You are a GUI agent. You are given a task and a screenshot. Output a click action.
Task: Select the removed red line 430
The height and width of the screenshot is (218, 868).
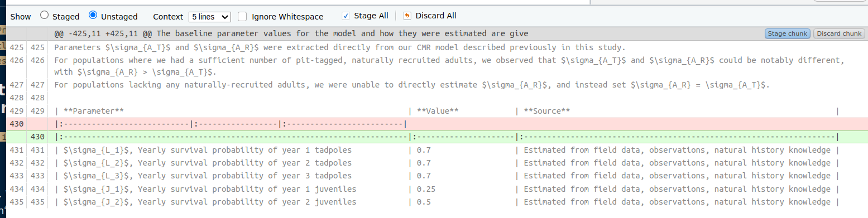(434, 124)
